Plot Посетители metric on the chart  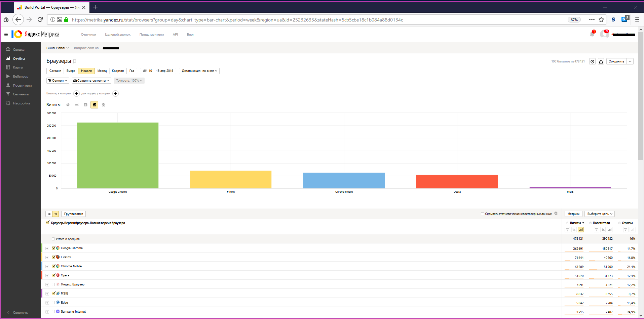click(610, 230)
